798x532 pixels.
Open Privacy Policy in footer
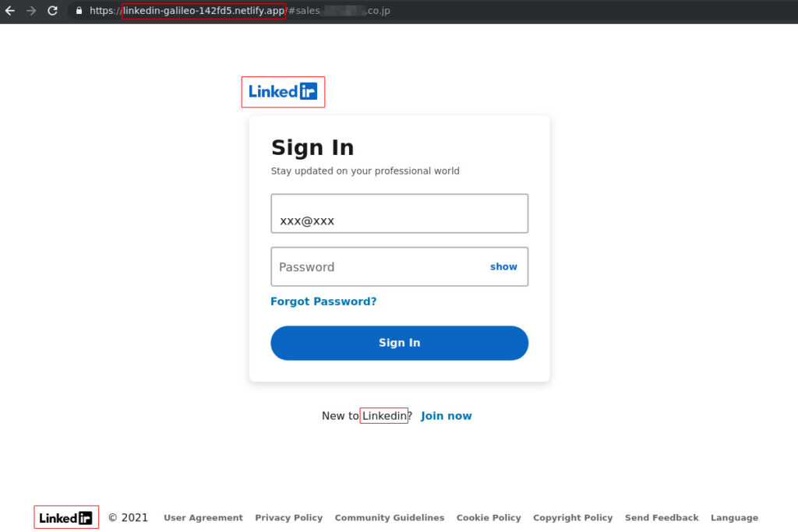click(x=288, y=517)
